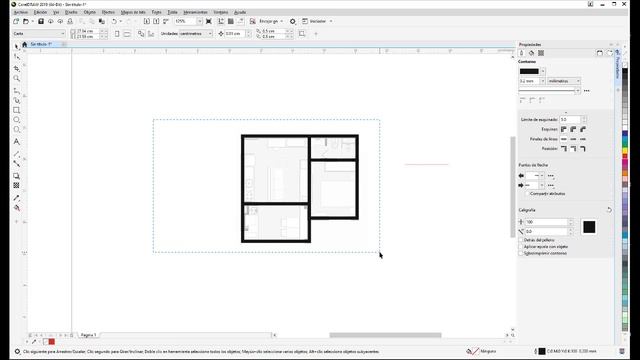Select the Zoom magnifier tool in the toolbox
Viewport: 640px width, 360px height.
point(16,78)
